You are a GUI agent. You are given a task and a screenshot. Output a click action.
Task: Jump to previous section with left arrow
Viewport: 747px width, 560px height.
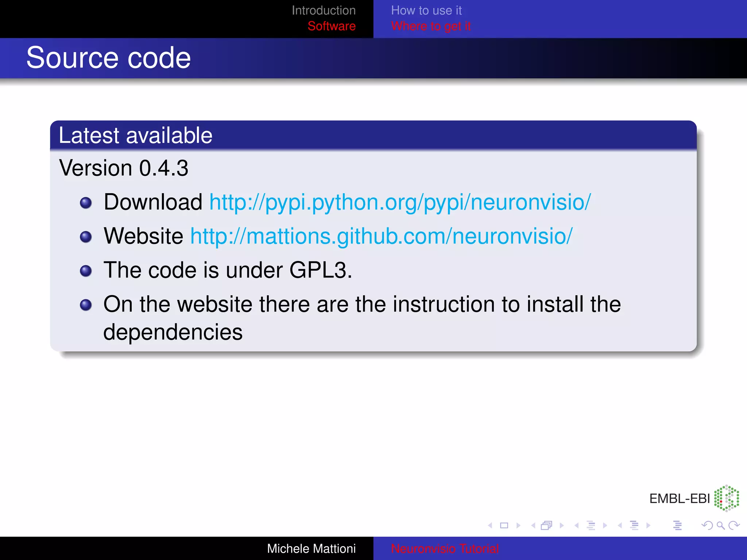[x=620, y=525]
